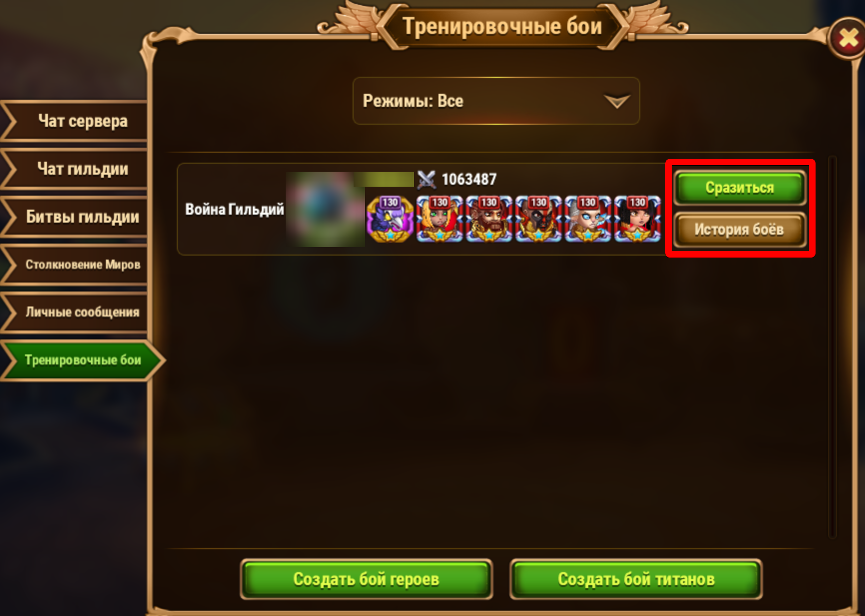Open the Чат сервера tab
Viewport: 865px width, 616px height.
click(75, 121)
